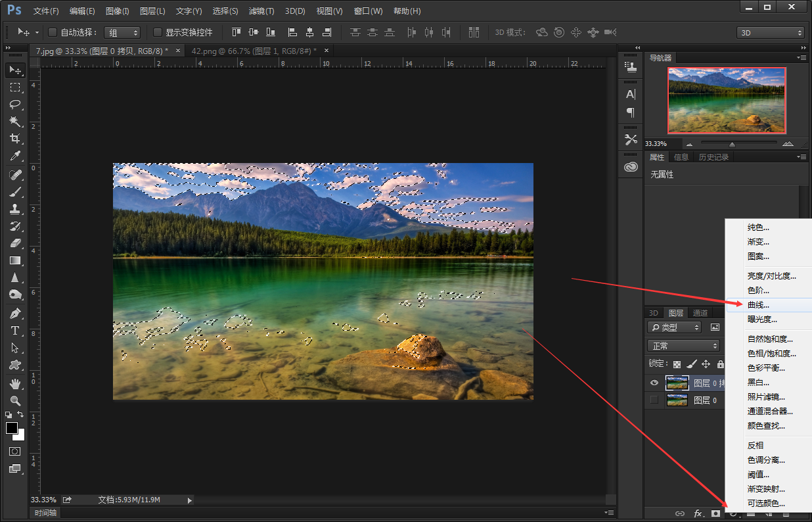Open the 3D workspace dropdown

[770, 32]
